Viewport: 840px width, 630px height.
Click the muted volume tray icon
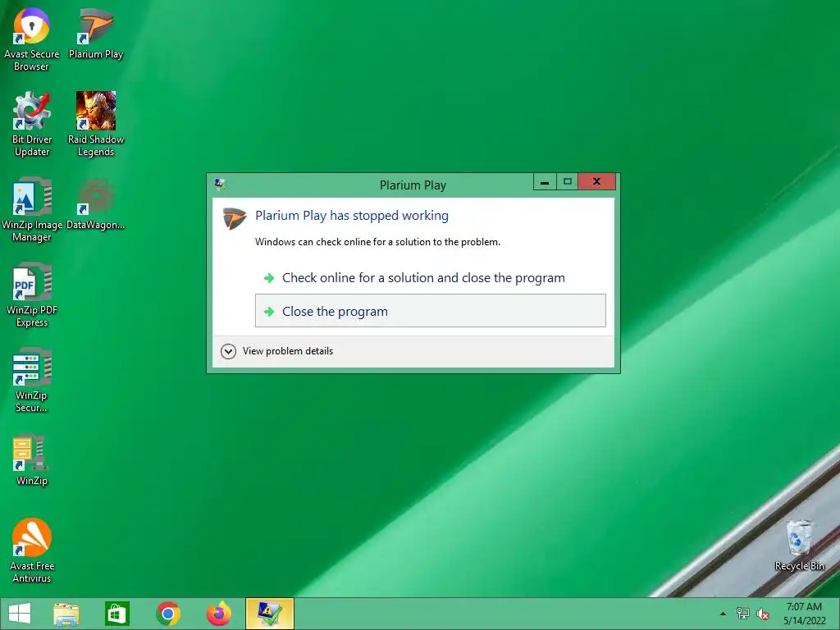click(x=762, y=614)
